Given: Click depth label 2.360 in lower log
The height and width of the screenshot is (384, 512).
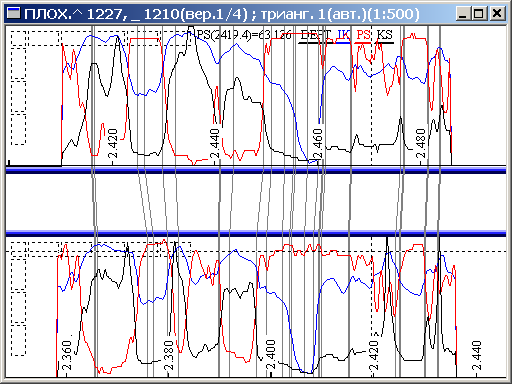Looking at the screenshot, I should point(67,355).
